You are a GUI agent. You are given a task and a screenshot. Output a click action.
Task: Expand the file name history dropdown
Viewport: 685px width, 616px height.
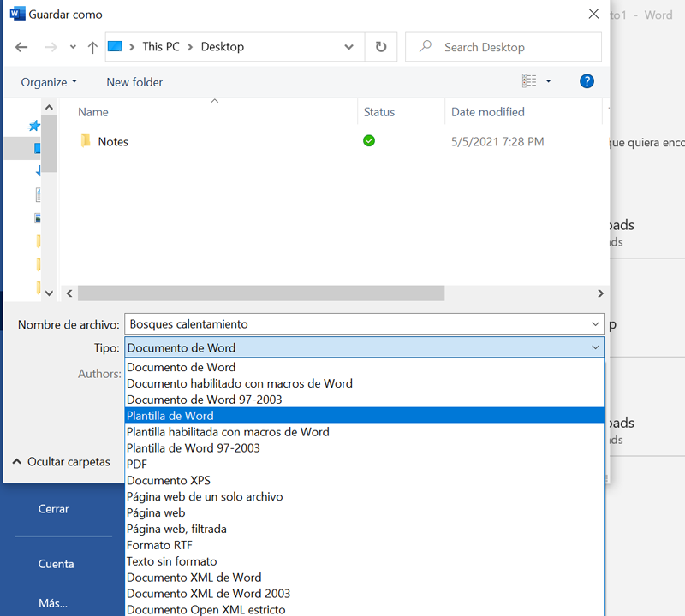tap(595, 324)
